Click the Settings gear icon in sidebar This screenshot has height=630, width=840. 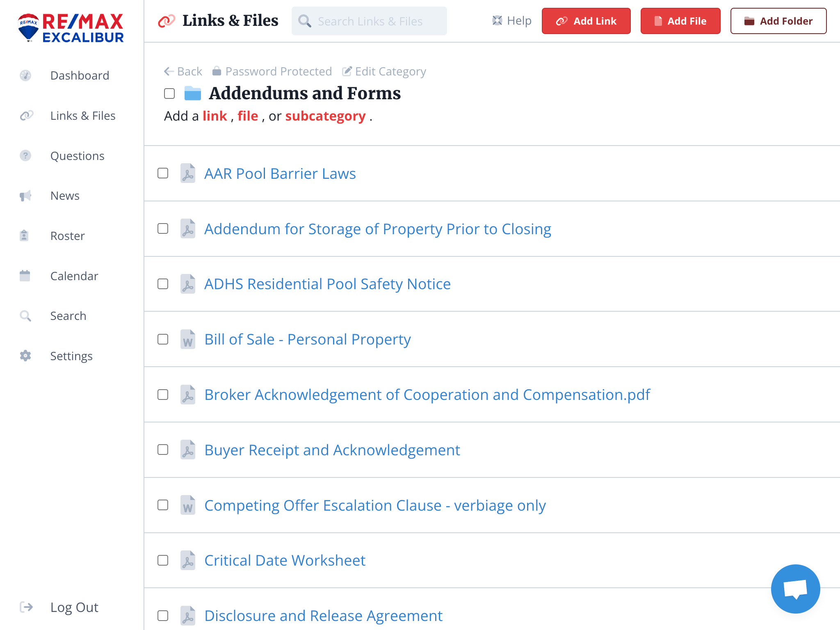[x=25, y=356]
